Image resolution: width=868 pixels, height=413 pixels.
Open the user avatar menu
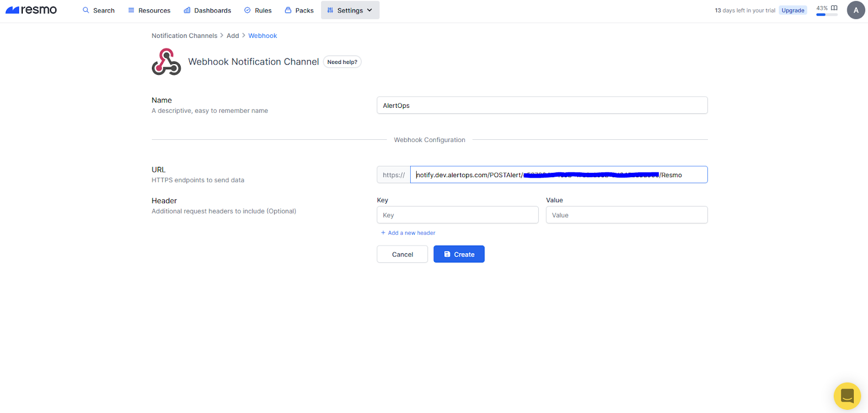tap(856, 10)
